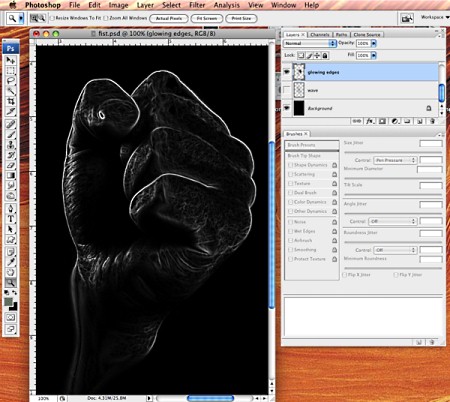Switch to the Channels tab
Image resolution: width=450 pixels, height=402 pixels.
(x=320, y=35)
